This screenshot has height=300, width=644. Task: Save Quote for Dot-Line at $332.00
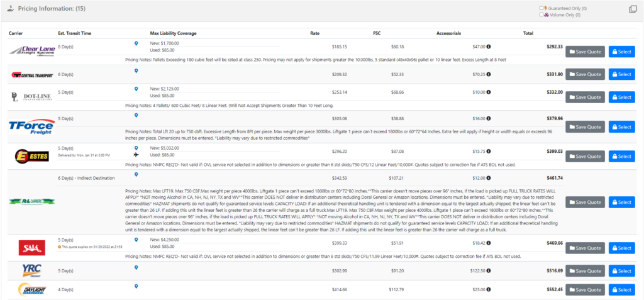coord(586,97)
